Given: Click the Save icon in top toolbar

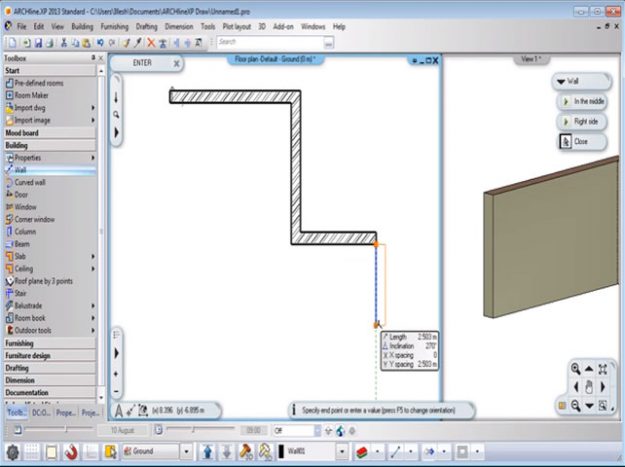Looking at the screenshot, I should pyautogui.click(x=38, y=43).
